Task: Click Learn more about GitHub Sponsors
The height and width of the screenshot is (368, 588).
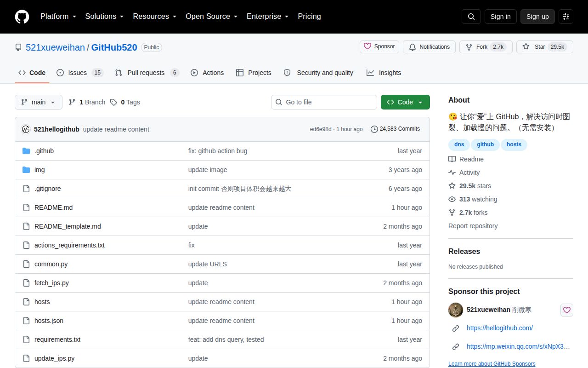Action: pyautogui.click(x=492, y=364)
